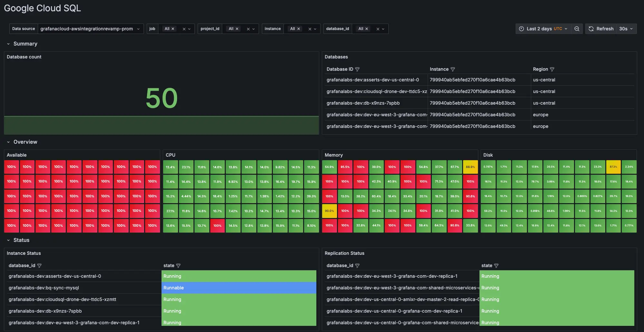Image resolution: width=644 pixels, height=332 pixels.
Task: Click the Database count panel title
Action: (24, 57)
